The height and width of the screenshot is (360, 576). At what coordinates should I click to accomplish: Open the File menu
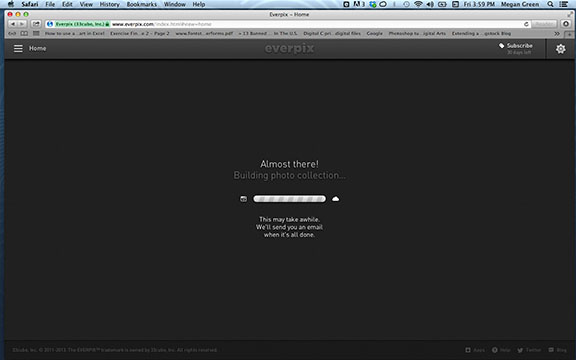tap(50, 4)
